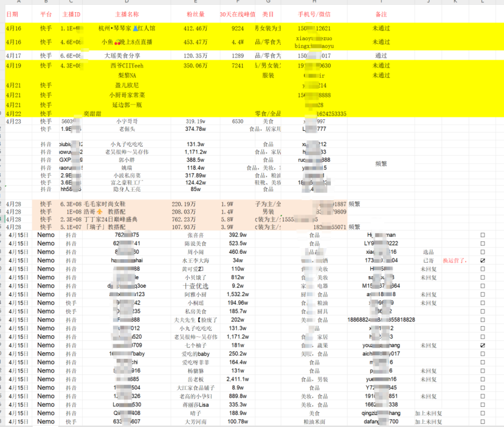Viewport: 504px width, 427px height.
Task: Select the 类目 header cell
Action: click(268, 14)
